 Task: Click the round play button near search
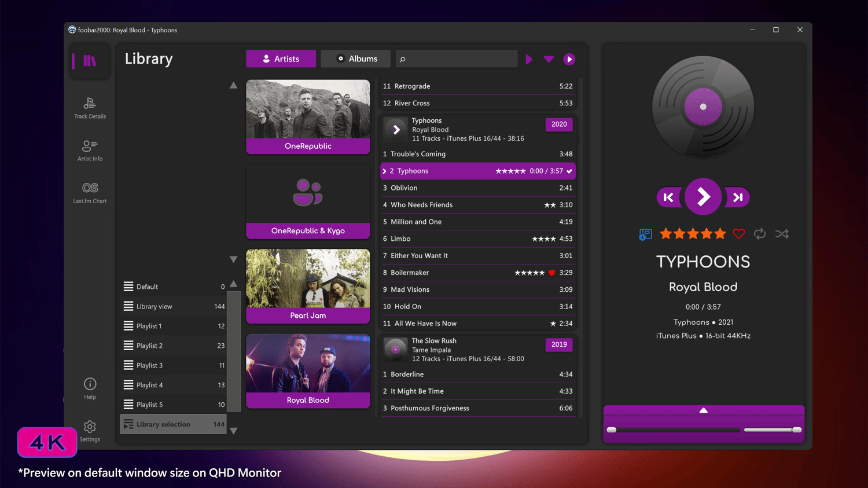569,59
